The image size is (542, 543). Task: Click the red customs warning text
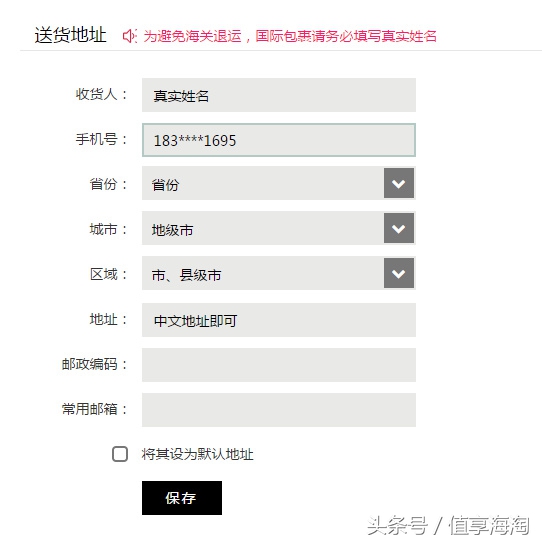pos(290,36)
